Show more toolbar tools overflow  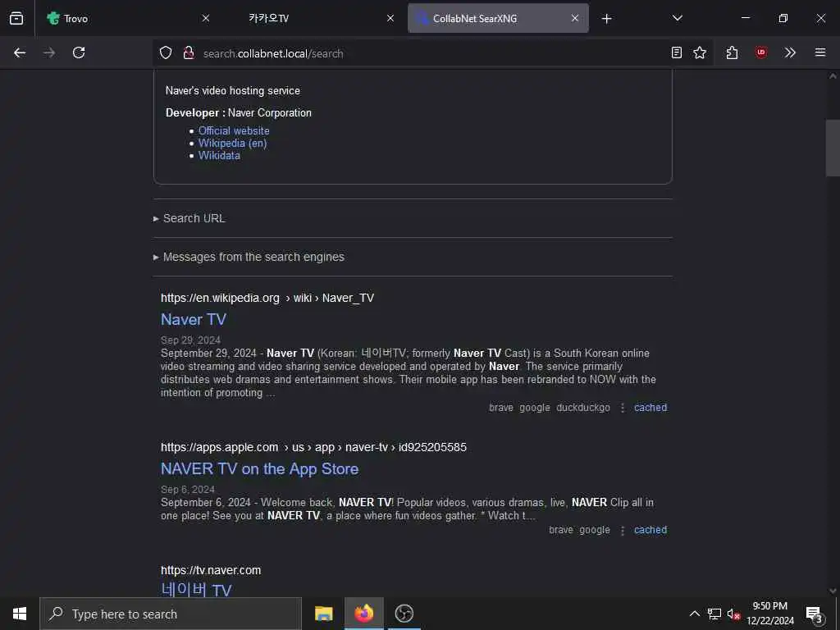coord(790,52)
